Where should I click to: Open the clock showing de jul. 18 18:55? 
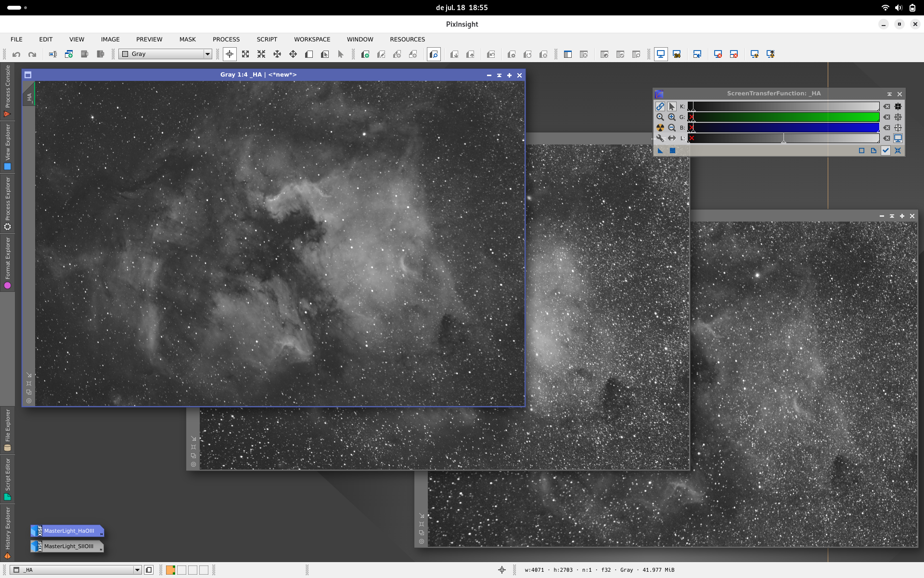click(x=462, y=8)
